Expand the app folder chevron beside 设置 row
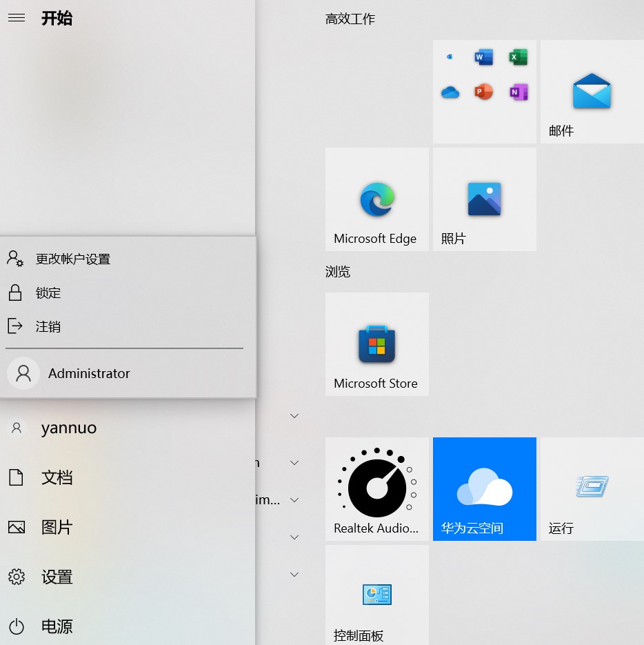This screenshot has width=644, height=645. click(294, 574)
